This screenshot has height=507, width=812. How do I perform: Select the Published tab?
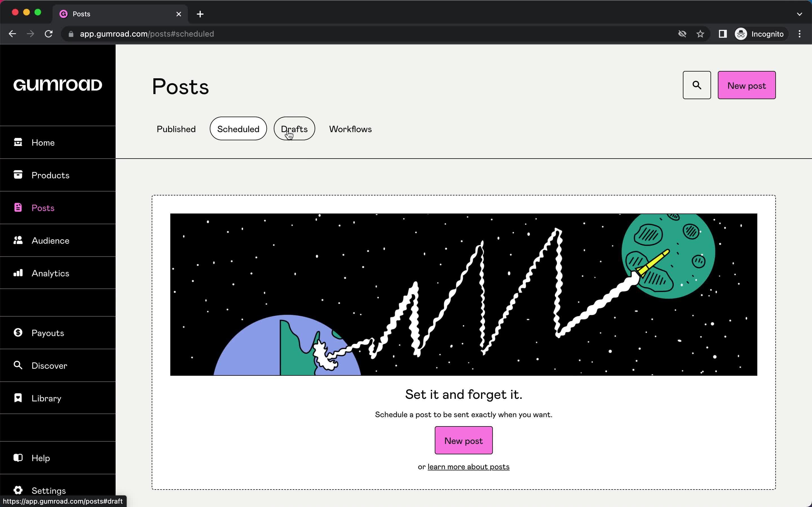[176, 128]
